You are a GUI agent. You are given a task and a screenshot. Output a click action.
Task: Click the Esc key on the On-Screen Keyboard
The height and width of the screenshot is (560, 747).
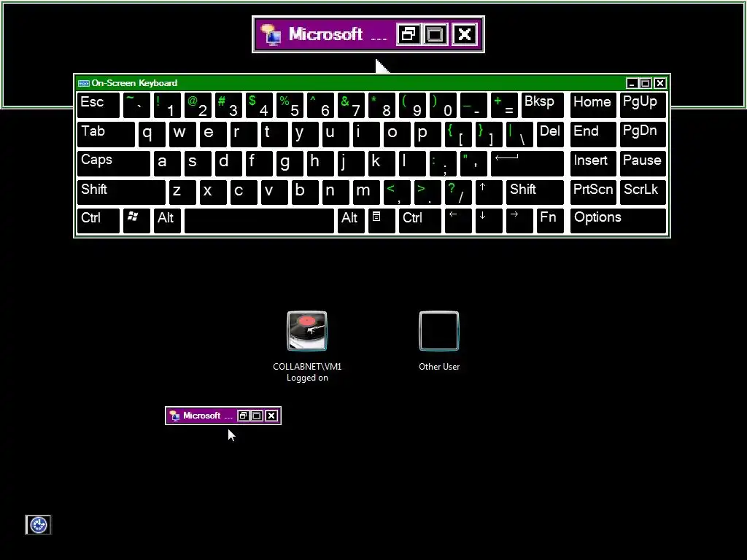point(98,105)
